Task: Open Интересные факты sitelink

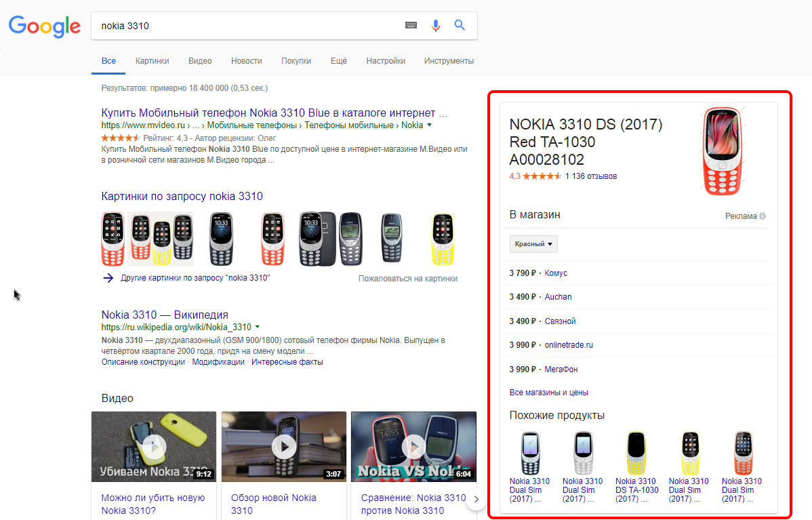Action: click(287, 362)
